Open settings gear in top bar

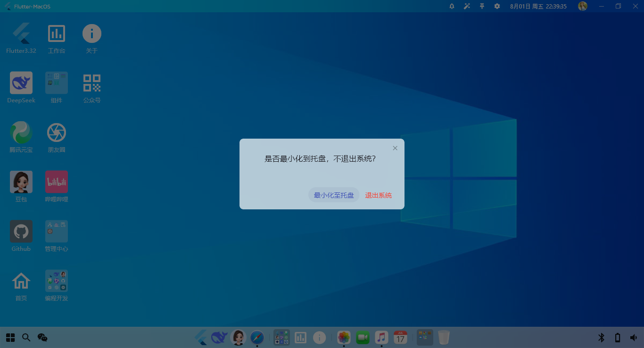pyautogui.click(x=497, y=6)
